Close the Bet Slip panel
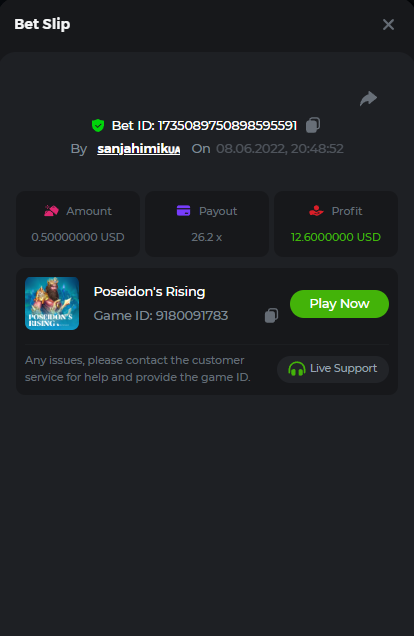 tap(388, 25)
